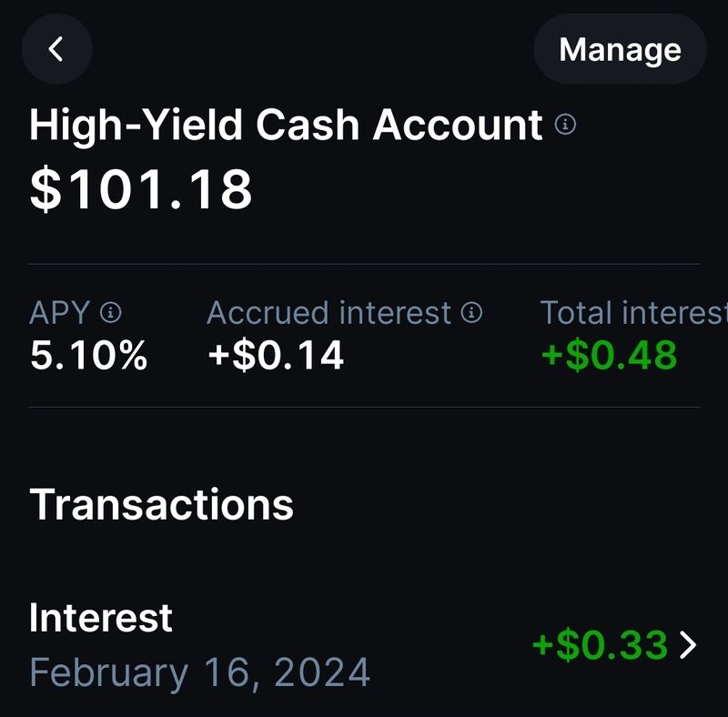Tap the High-Yield Cash Account title
The width and height of the screenshot is (728, 717).
(286, 125)
